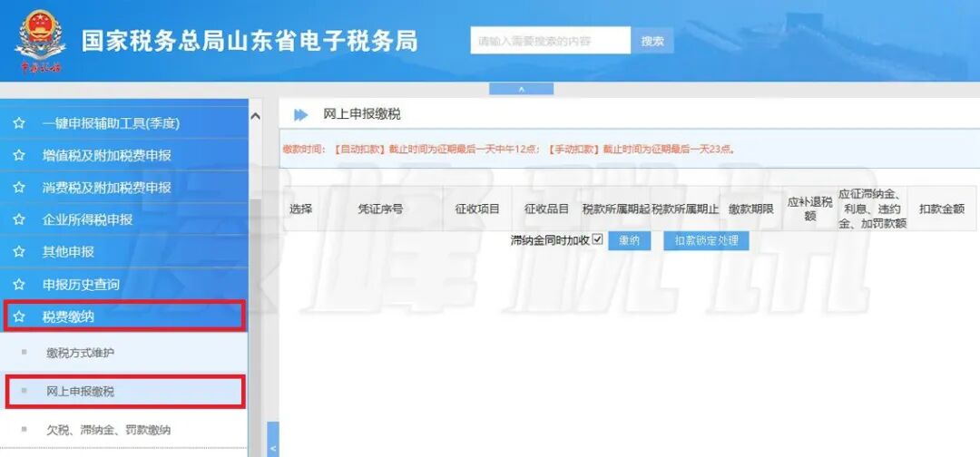Click the 缴款期限 column header
Viewport: 980px width, 457px height.
[751, 209]
